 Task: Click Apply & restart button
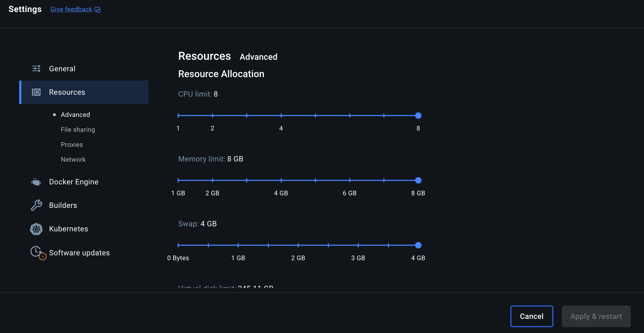pyautogui.click(x=596, y=316)
